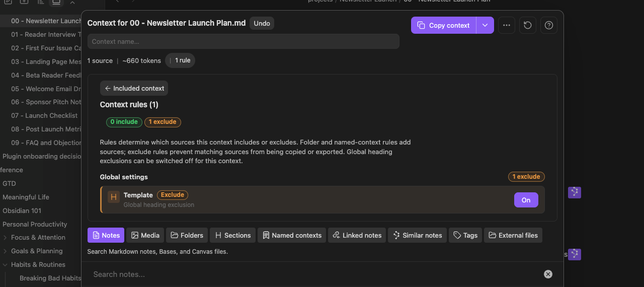The height and width of the screenshot is (287, 644).
Task: Switch to the Media tab
Action: 145,235
